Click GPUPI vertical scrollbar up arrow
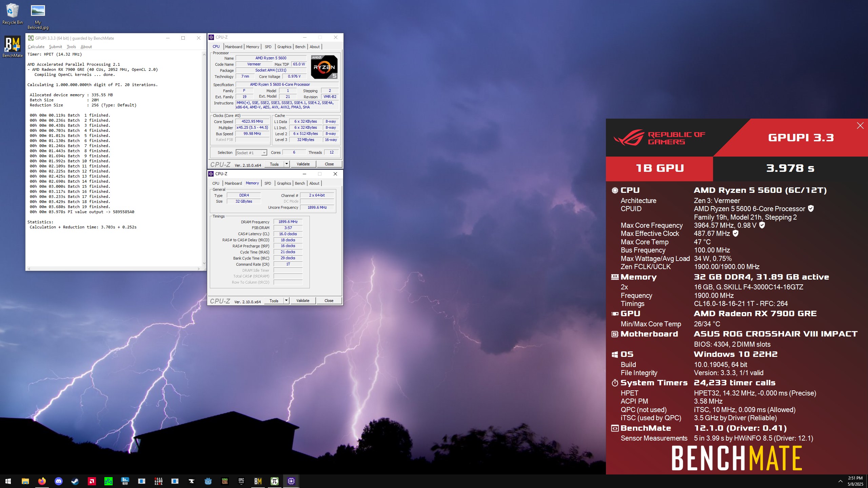The width and height of the screenshot is (868, 488). [204, 54]
